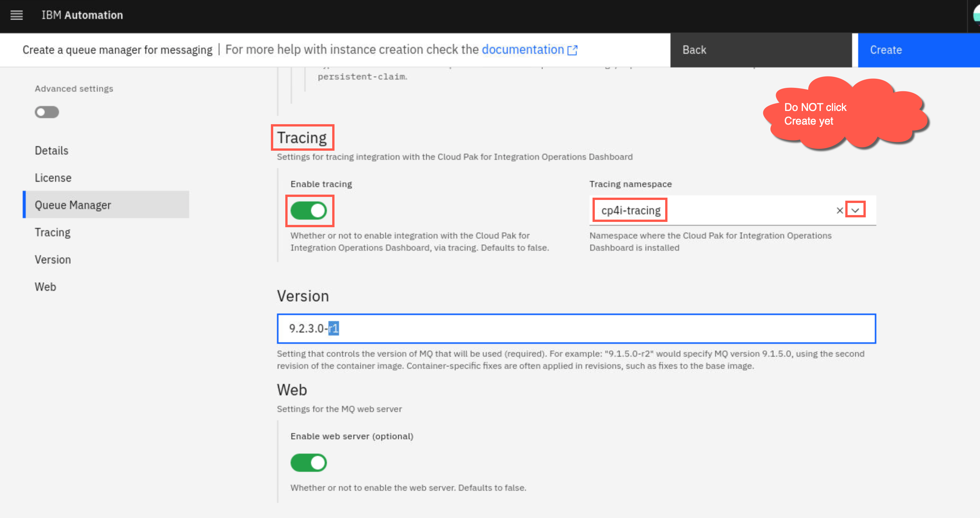Jump to Tracing section in sidebar
Screen dimensions: 980x518
click(x=53, y=232)
